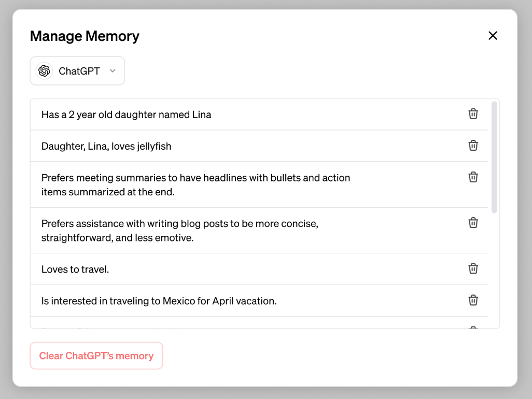Click the ChatGPT logo icon in selector

tap(44, 71)
